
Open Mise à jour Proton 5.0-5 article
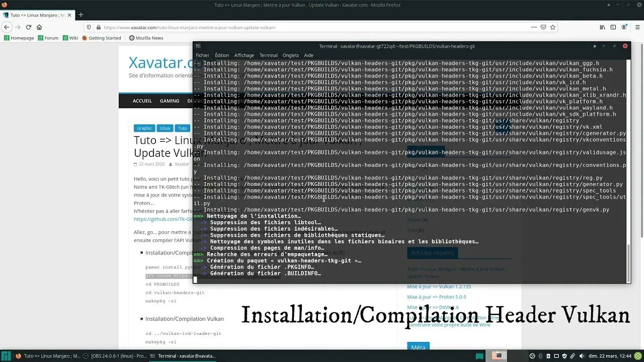437,297
